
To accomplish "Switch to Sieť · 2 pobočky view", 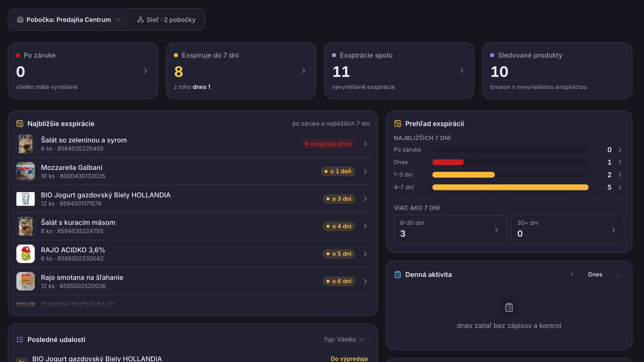I will tap(166, 20).
